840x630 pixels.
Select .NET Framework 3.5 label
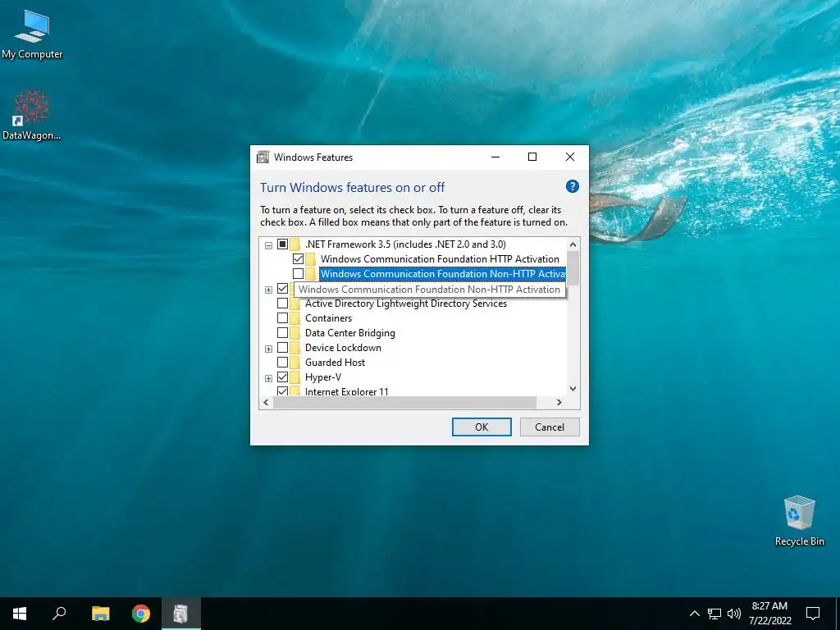tap(405, 244)
